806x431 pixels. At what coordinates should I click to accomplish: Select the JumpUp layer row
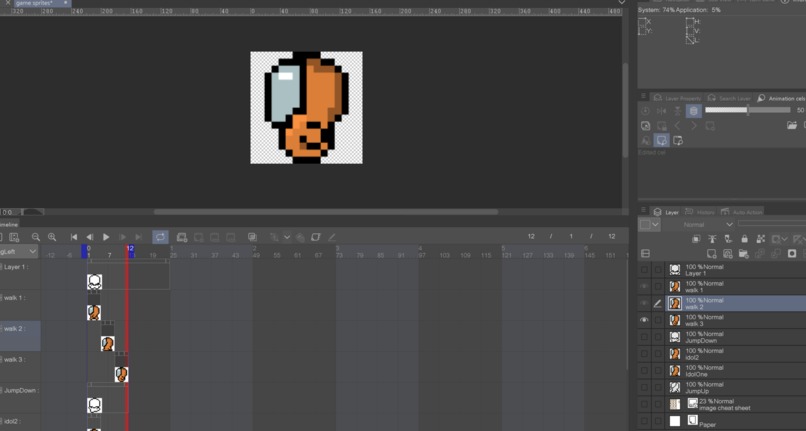tap(736, 387)
